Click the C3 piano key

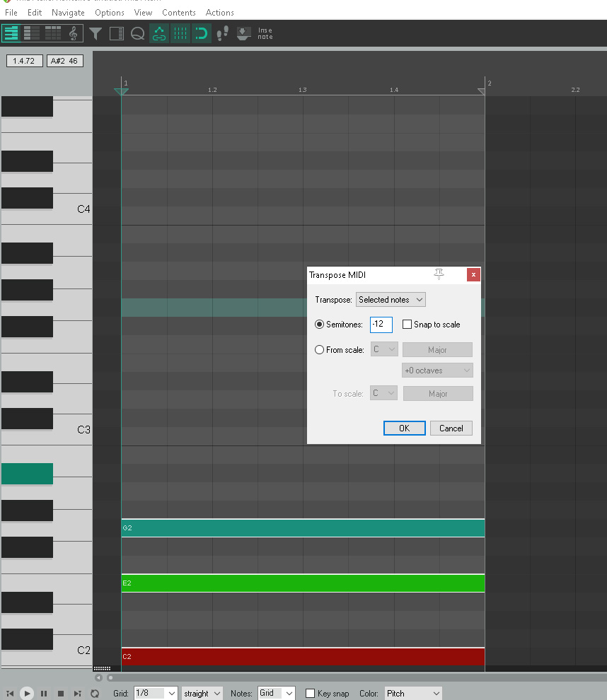point(71,429)
